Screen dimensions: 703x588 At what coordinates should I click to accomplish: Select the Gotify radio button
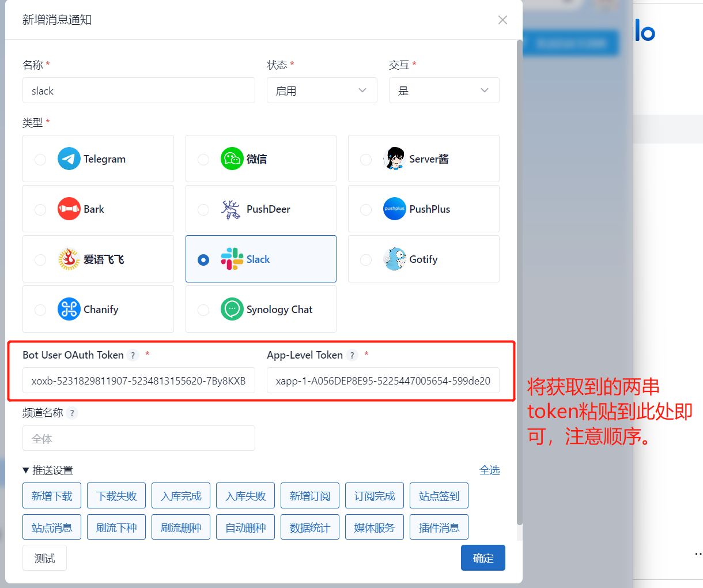[x=366, y=259]
